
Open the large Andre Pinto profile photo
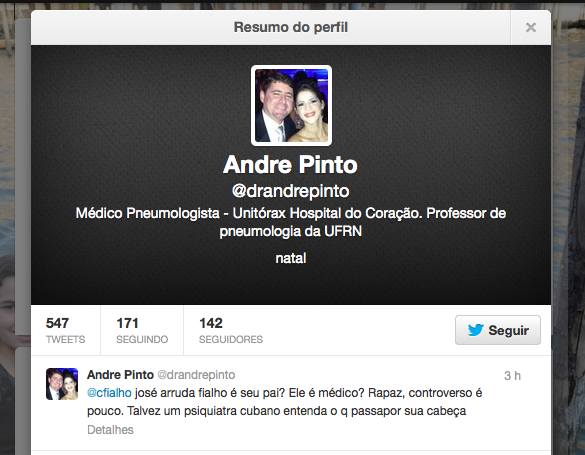[291, 106]
